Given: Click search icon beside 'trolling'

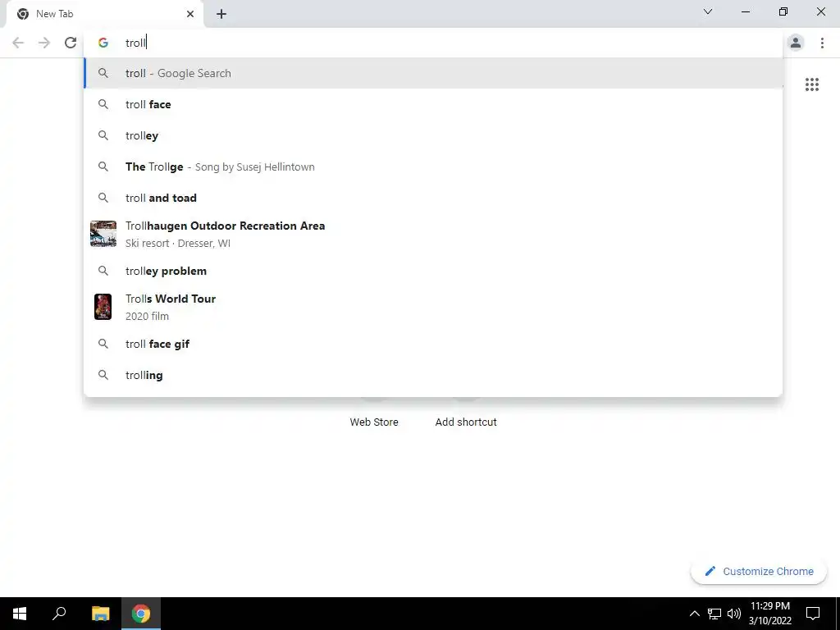Looking at the screenshot, I should click(x=103, y=375).
